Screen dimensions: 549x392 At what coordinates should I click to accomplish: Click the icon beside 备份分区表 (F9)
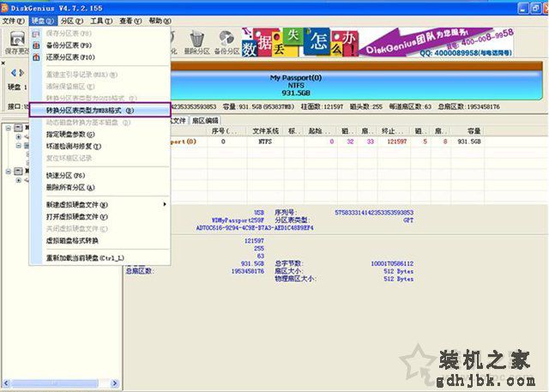point(36,45)
